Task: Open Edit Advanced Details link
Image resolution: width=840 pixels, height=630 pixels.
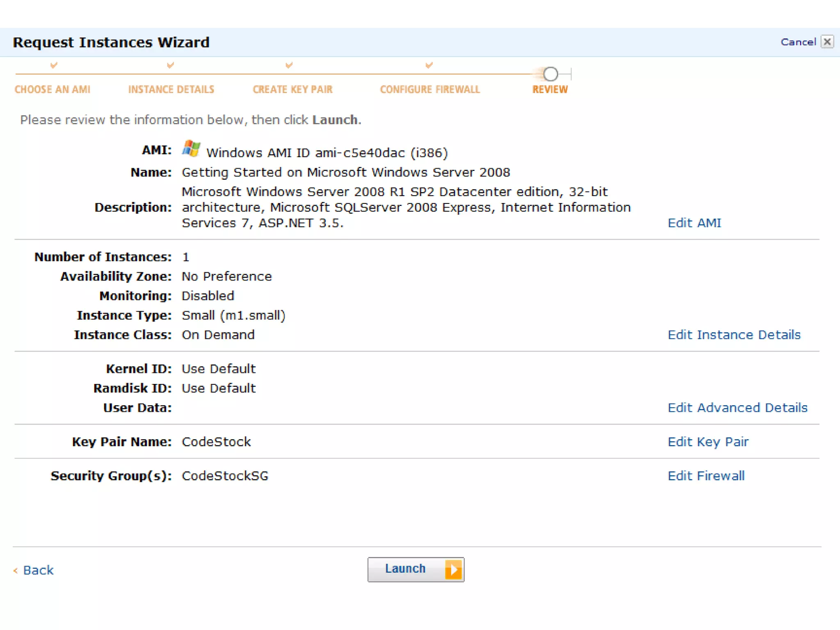Action: [737, 408]
